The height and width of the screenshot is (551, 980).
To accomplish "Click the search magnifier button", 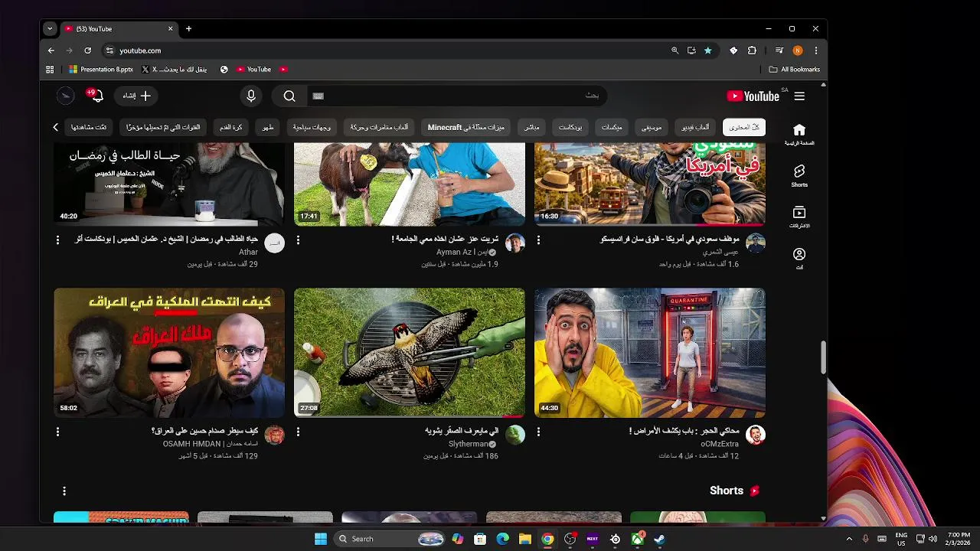I will coord(289,96).
